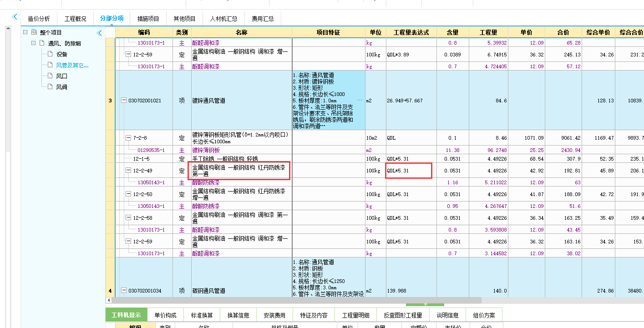Collapse row 12-2-49 sub-items
The width and height of the screenshot is (644, 328).
click(128, 171)
